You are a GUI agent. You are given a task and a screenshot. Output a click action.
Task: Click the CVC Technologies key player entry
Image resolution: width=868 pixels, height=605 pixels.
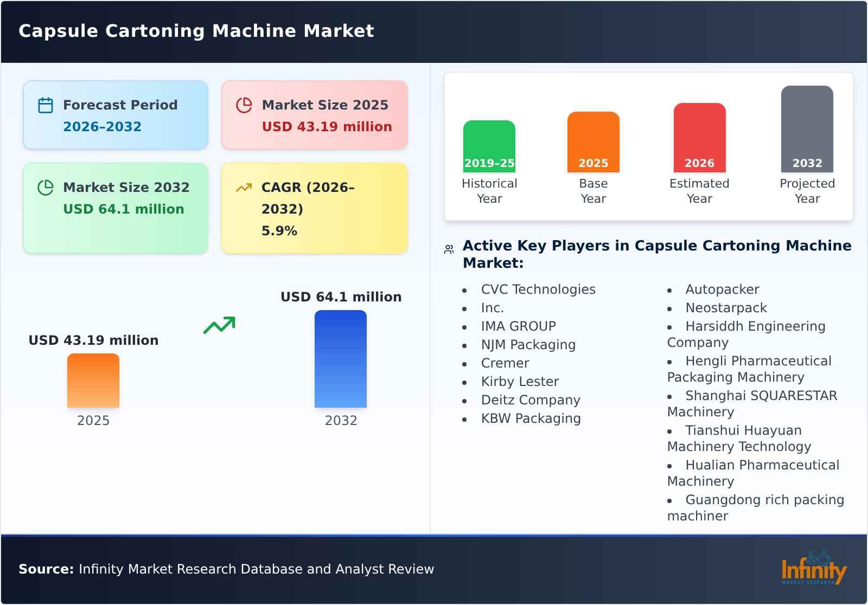tap(538, 289)
